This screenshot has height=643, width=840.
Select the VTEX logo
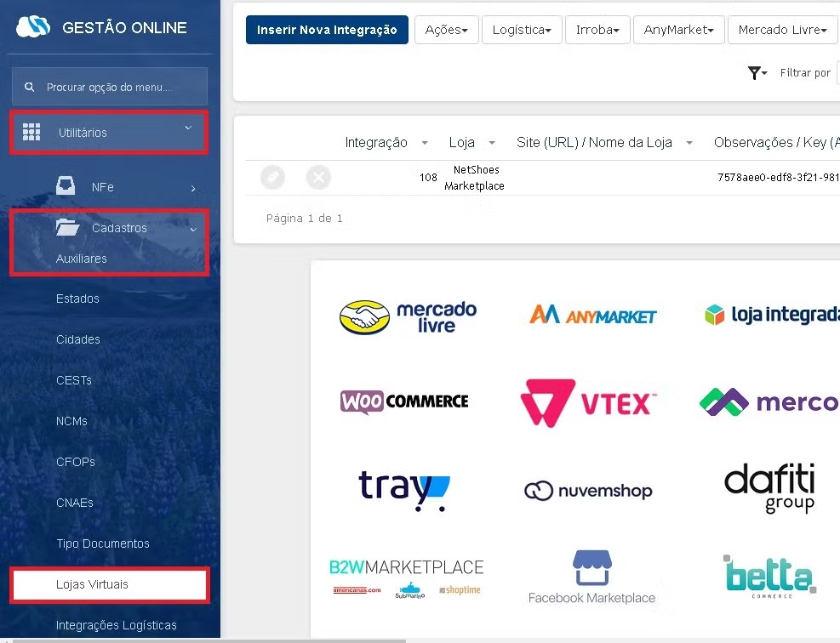588,403
